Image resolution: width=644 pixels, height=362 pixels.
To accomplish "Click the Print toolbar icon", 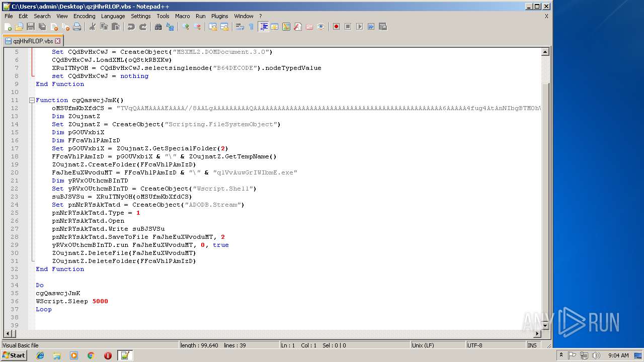I will click(x=77, y=27).
